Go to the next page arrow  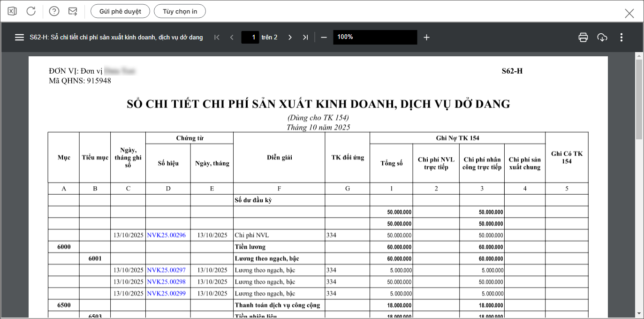pos(290,38)
